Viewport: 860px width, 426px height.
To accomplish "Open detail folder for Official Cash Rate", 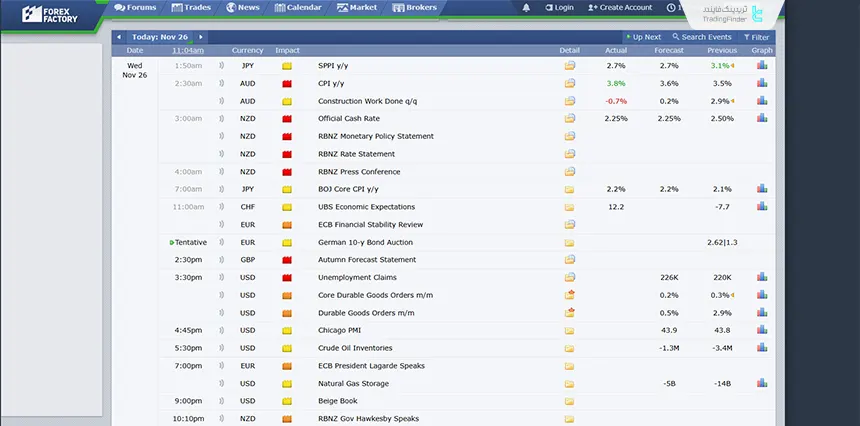I will [569, 118].
